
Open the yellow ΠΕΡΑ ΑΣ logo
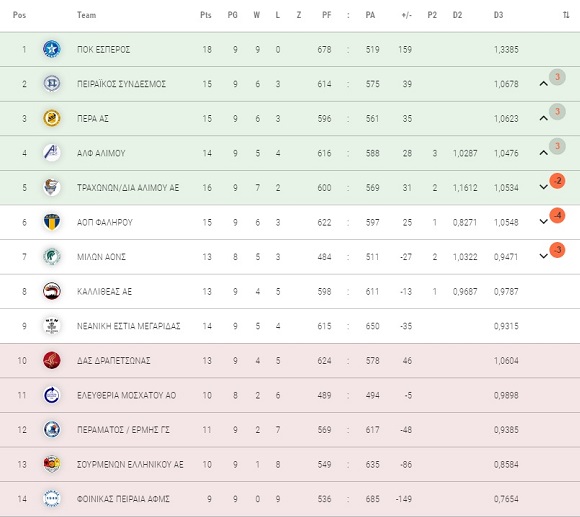tap(51, 118)
